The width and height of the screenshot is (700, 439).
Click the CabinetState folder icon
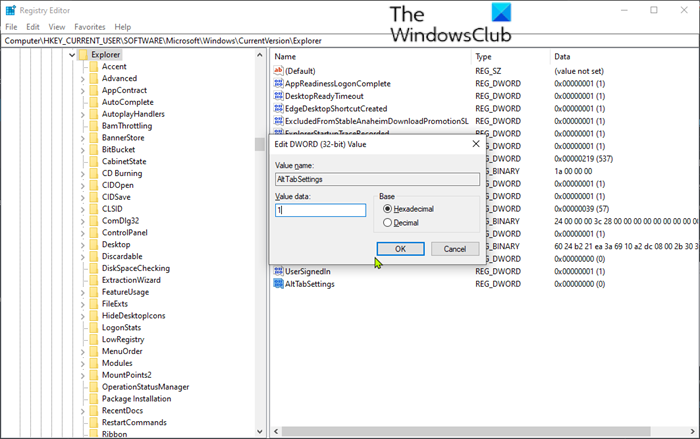point(93,161)
